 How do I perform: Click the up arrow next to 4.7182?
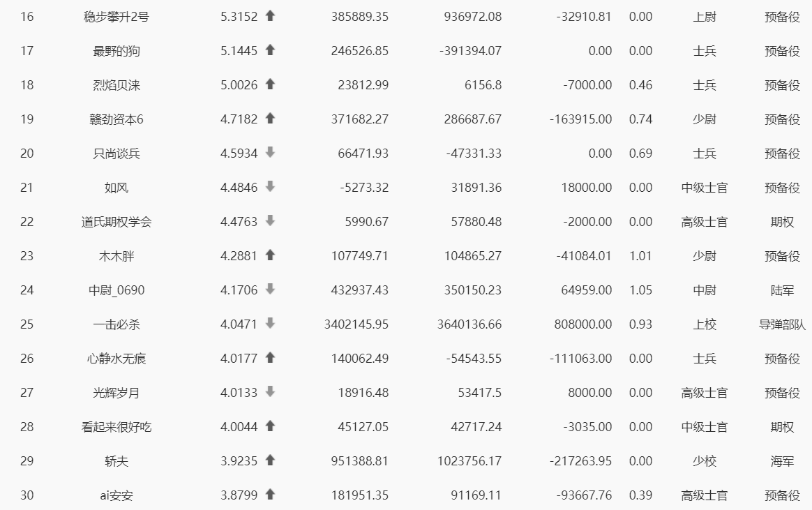[x=270, y=118]
